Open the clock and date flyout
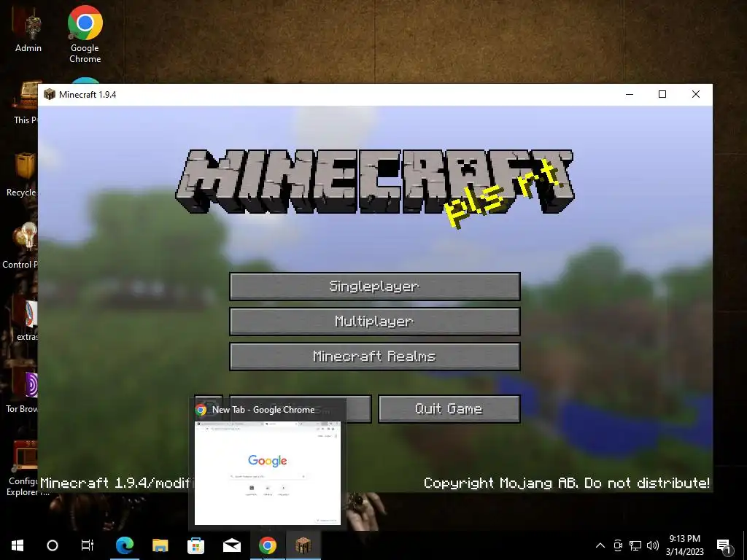The width and height of the screenshot is (747, 560). 684,545
